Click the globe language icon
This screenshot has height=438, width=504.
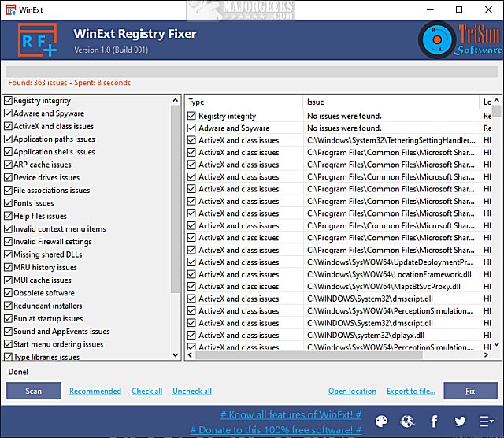(x=407, y=421)
